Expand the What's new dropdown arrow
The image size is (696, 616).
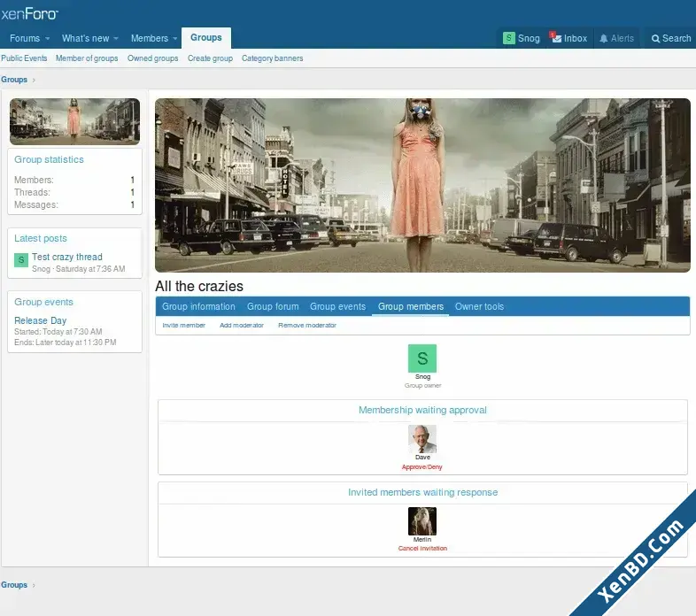tap(116, 39)
